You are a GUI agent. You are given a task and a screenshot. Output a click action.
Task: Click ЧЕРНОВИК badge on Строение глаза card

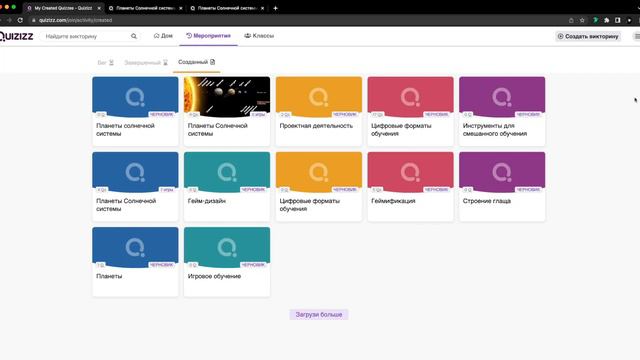[x=528, y=190]
